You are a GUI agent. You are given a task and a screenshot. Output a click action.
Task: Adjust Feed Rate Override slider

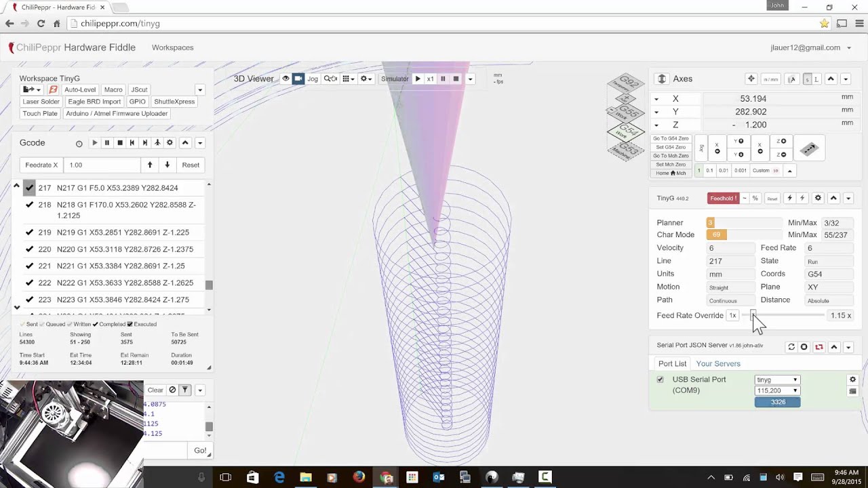(753, 315)
